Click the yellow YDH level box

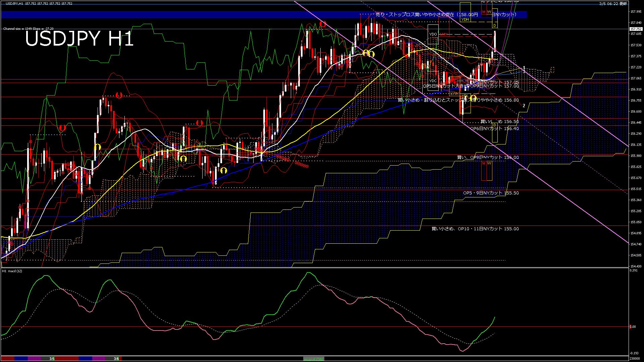click(465, 19)
